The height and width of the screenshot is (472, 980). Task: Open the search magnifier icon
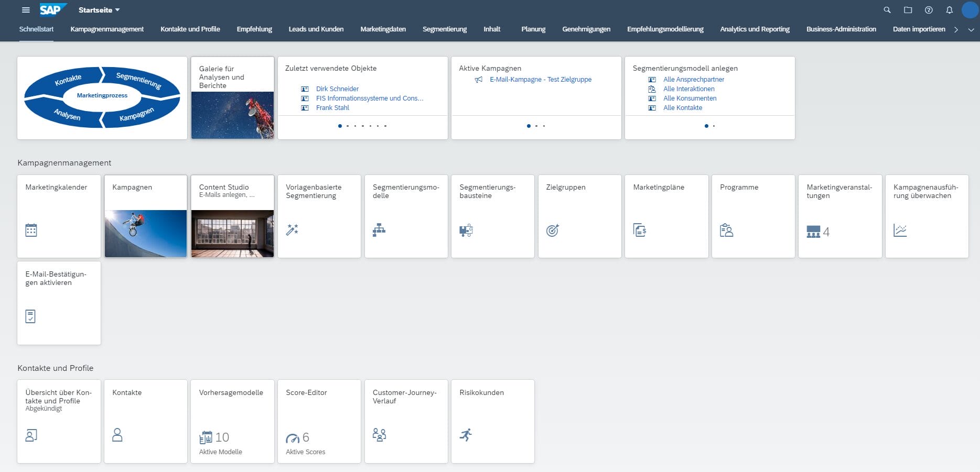pyautogui.click(x=887, y=10)
